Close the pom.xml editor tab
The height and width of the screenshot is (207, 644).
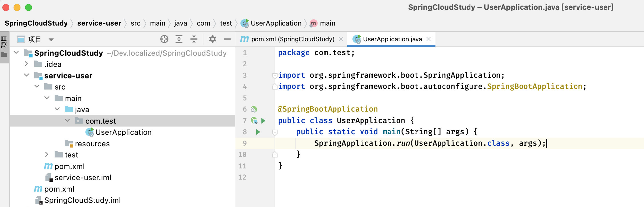click(x=341, y=39)
